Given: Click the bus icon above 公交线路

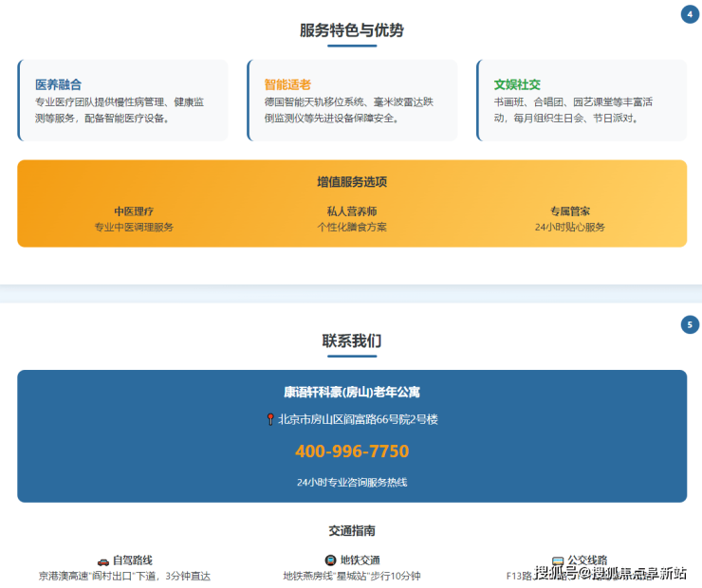Looking at the screenshot, I should click(558, 560).
